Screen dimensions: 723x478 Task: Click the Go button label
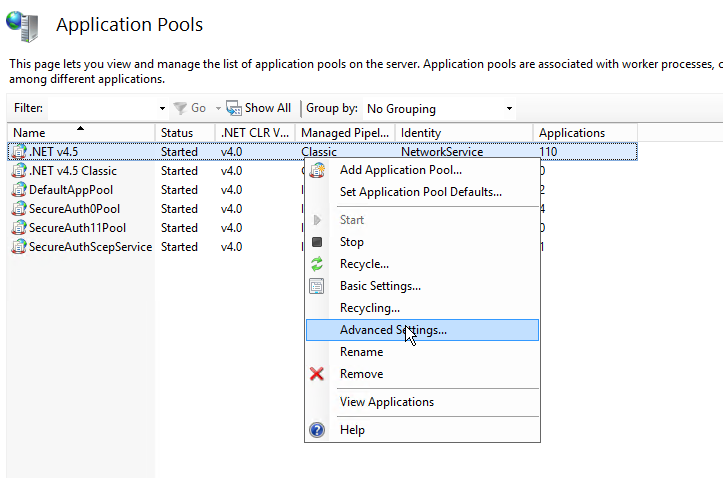tap(198, 108)
